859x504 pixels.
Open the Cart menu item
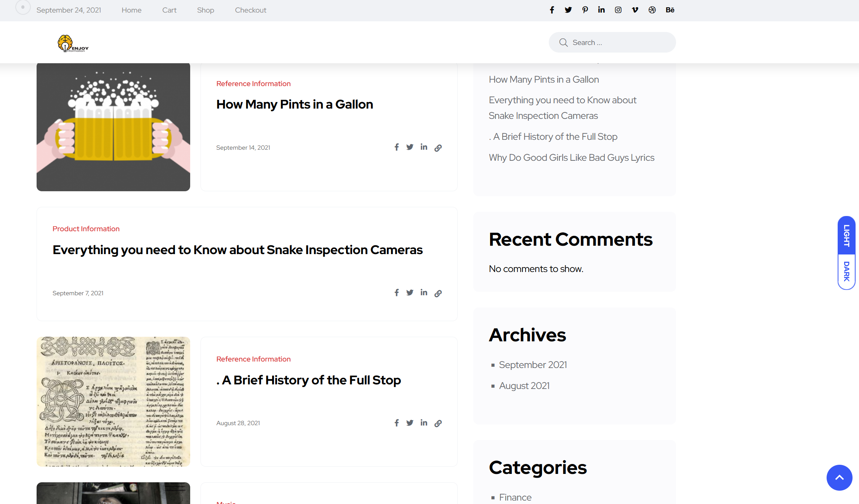[169, 10]
